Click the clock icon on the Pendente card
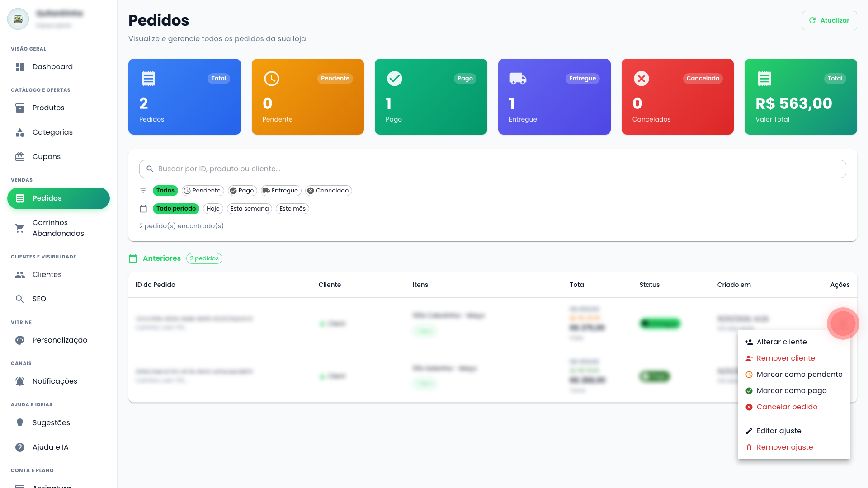The width and height of the screenshot is (868, 488). tap(272, 79)
